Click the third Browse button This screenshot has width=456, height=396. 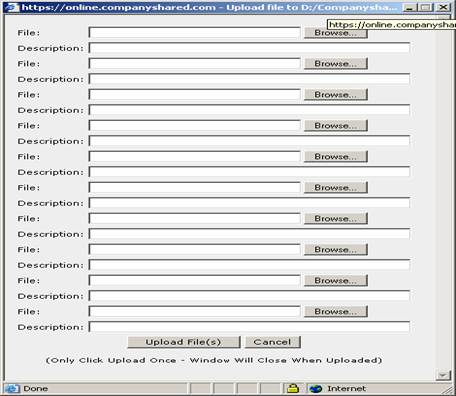tap(336, 95)
